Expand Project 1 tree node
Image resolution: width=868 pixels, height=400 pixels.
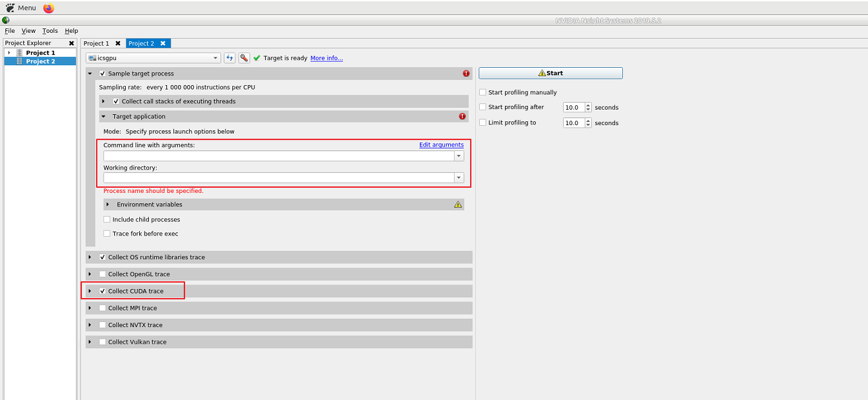coord(9,53)
